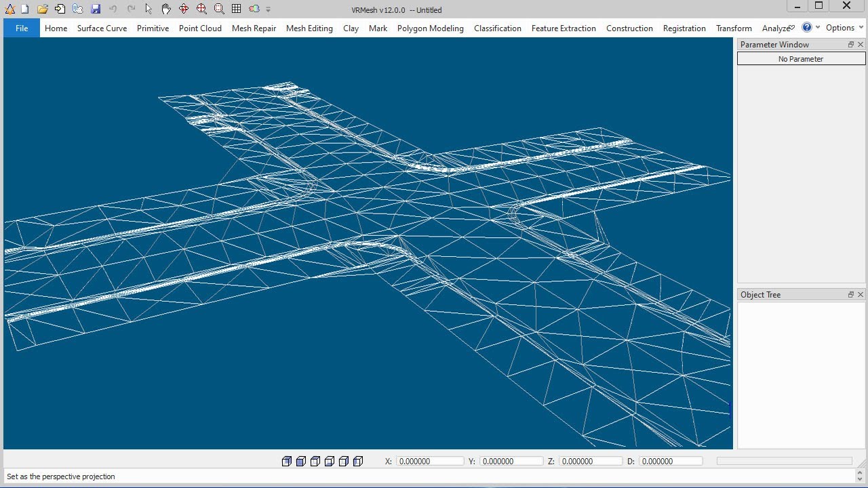This screenshot has width=868, height=488.
Task: Open the color shading mode icon
Action: tap(254, 9)
